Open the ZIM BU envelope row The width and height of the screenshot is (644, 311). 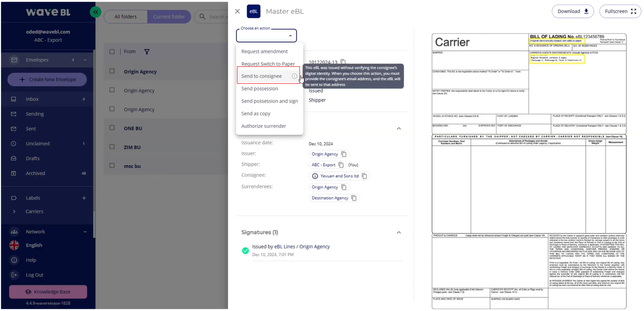(167, 147)
